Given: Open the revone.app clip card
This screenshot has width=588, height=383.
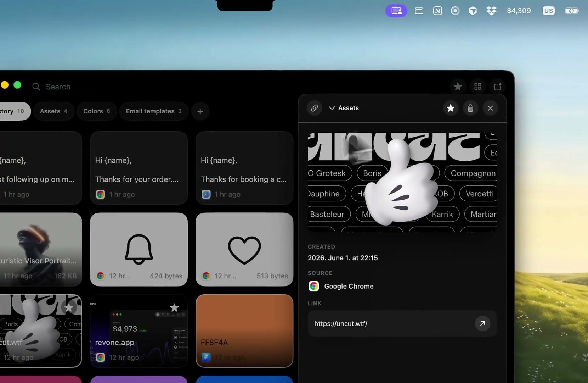Looking at the screenshot, I should 139,331.
